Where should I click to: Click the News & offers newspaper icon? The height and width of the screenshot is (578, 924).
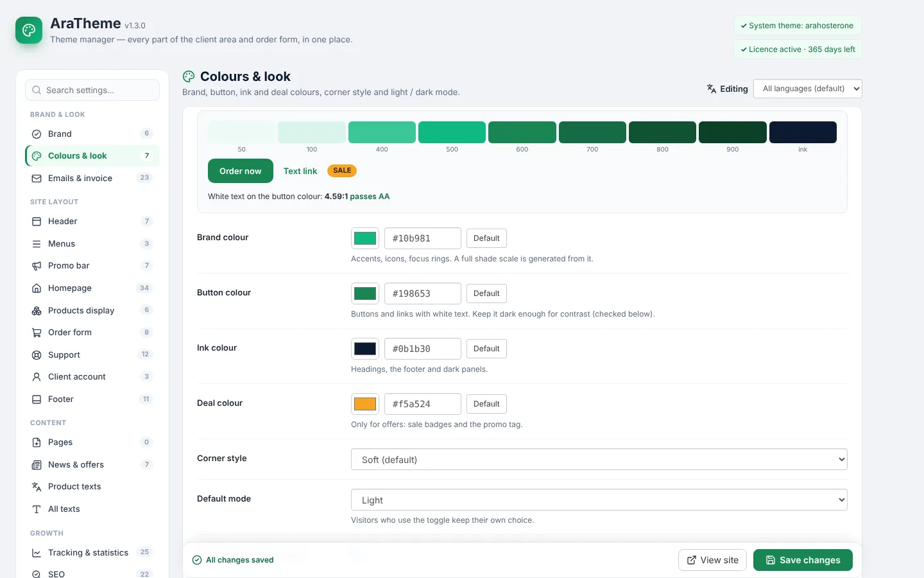coord(37,465)
